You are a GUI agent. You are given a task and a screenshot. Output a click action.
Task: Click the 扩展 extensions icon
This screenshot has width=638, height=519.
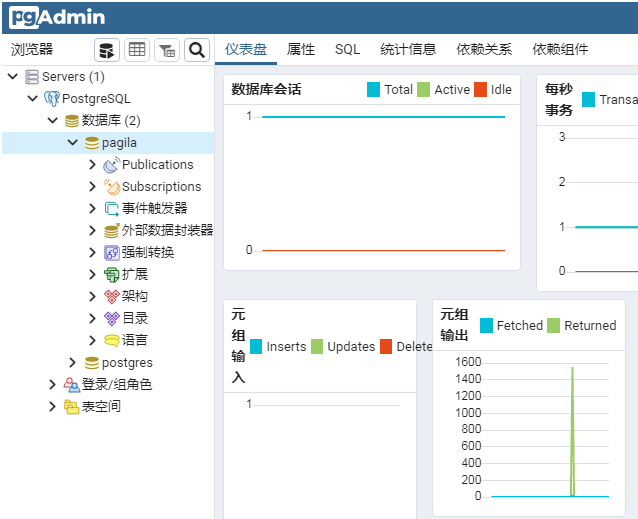coord(112,274)
